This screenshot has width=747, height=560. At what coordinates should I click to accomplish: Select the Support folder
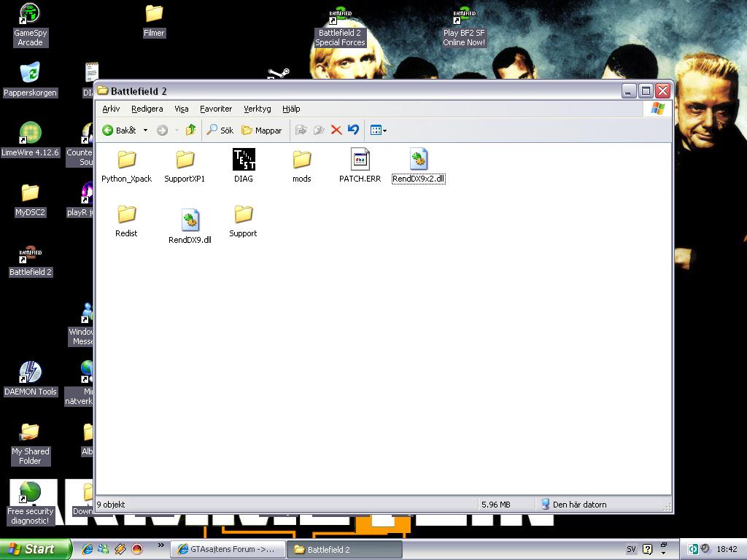click(x=243, y=221)
